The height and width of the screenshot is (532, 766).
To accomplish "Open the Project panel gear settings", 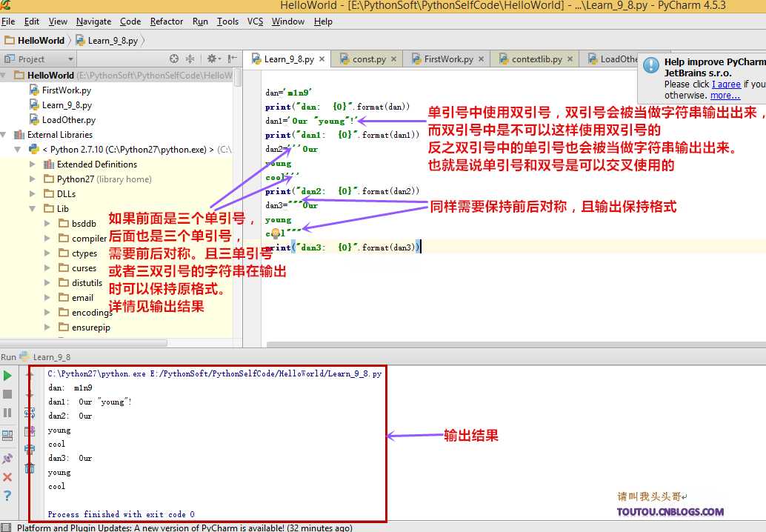I will click(x=212, y=59).
